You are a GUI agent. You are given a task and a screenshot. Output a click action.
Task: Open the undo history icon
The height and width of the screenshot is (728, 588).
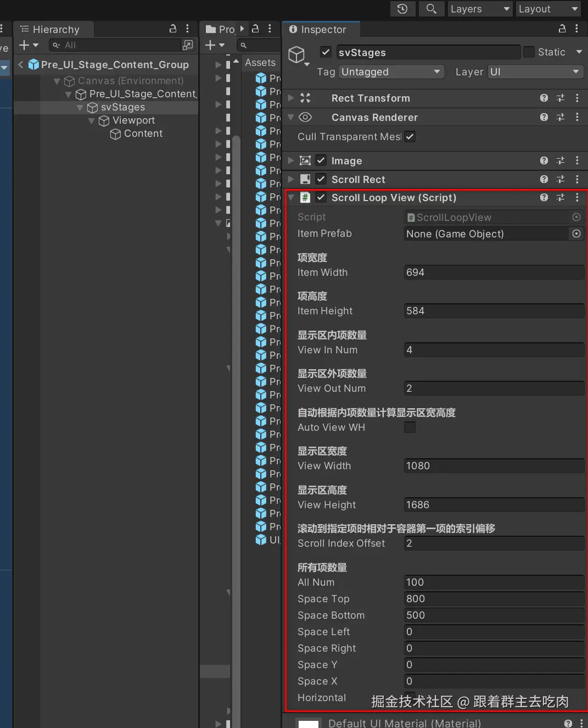[402, 9]
